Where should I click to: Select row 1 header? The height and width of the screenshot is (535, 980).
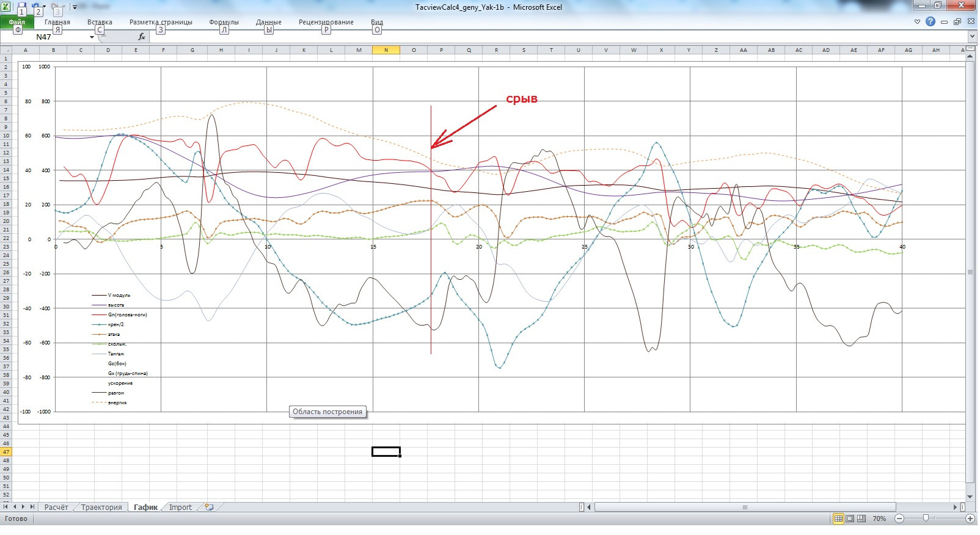pos(6,58)
